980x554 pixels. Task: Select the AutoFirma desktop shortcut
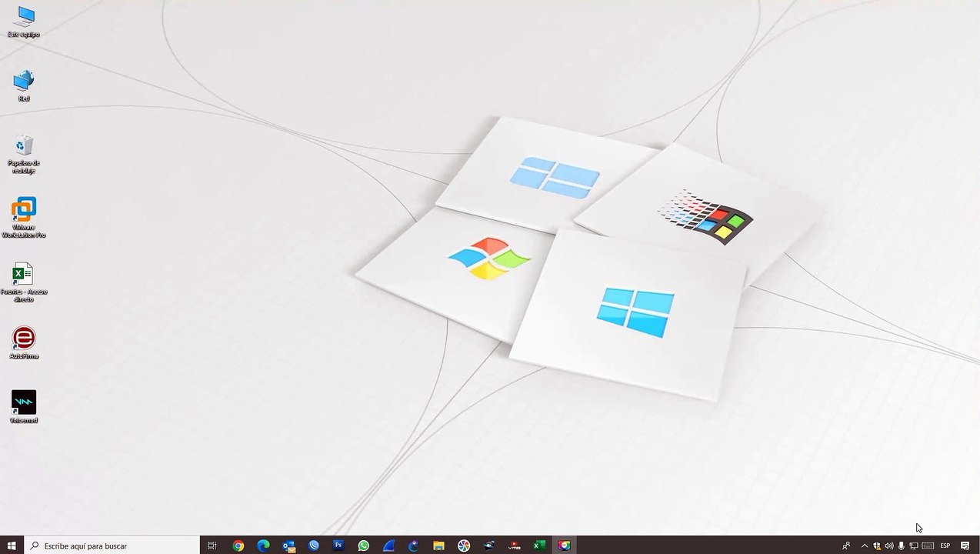click(24, 342)
